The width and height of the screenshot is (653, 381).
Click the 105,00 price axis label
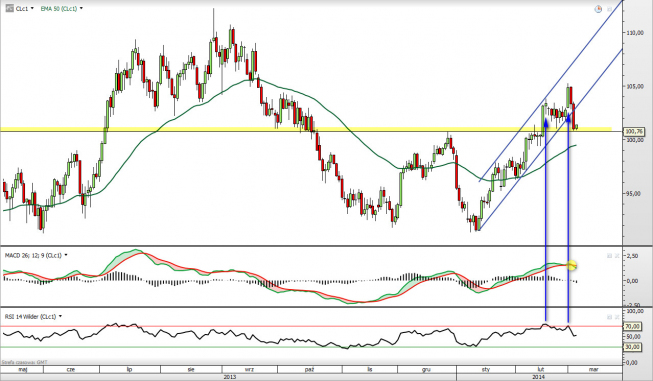(635, 86)
